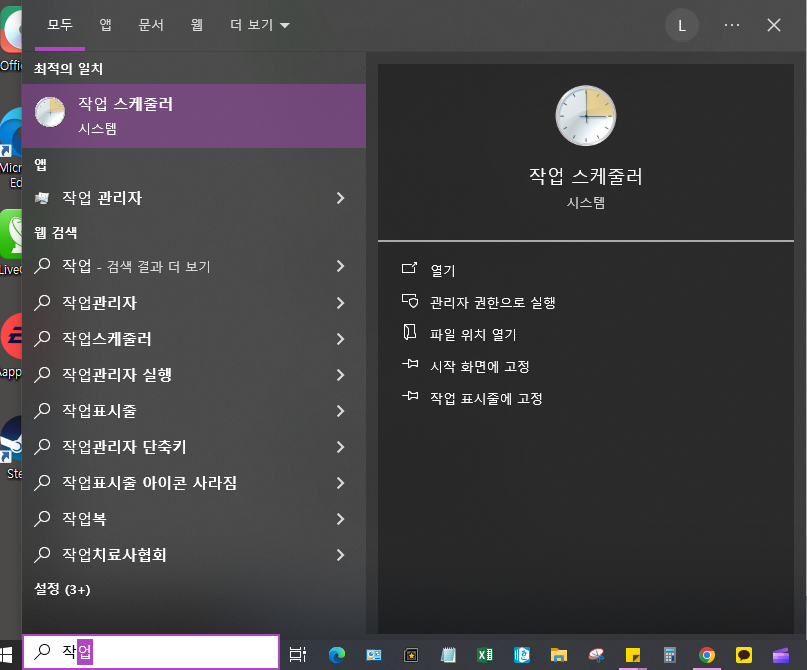Open File Explorer from the taskbar
Viewport: 807px width, 670px height.
pyautogui.click(x=560, y=655)
